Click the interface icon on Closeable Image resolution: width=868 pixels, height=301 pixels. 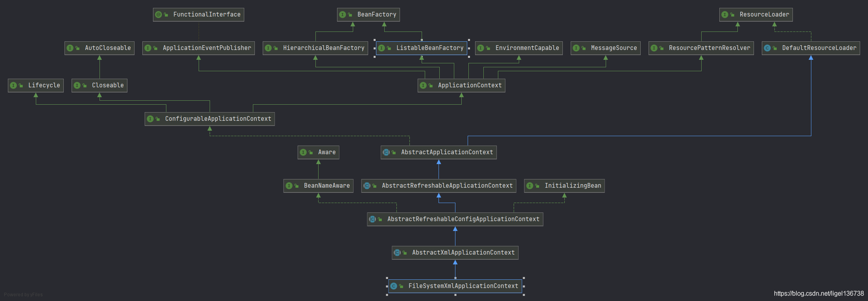77,85
